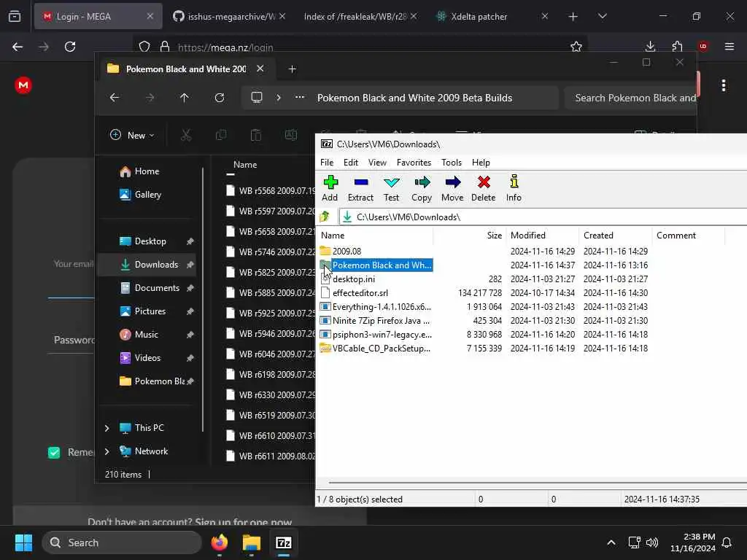The width and height of the screenshot is (747, 560).
Task: Select WB r5568 file in Explorer
Action: pyautogui.click(x=270, y=191)
